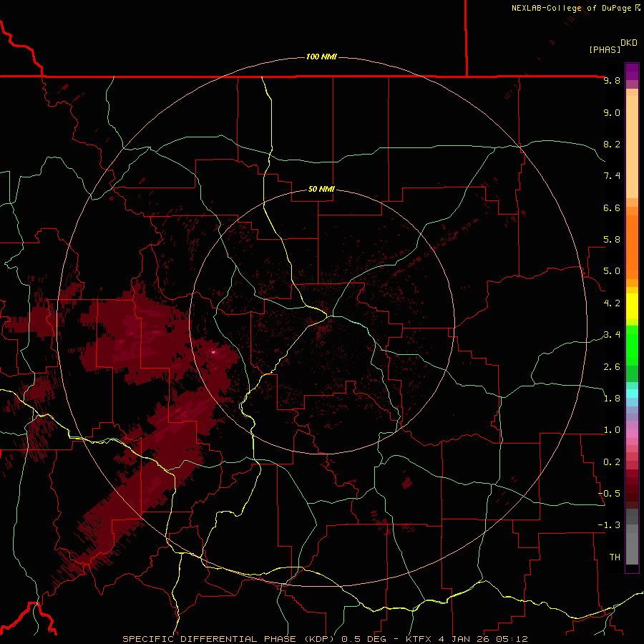Viewport: 644px width, 644px height.
Task: Click the purple segment atop the color bar
Action: pyautogui.click(x=632, y=72)
